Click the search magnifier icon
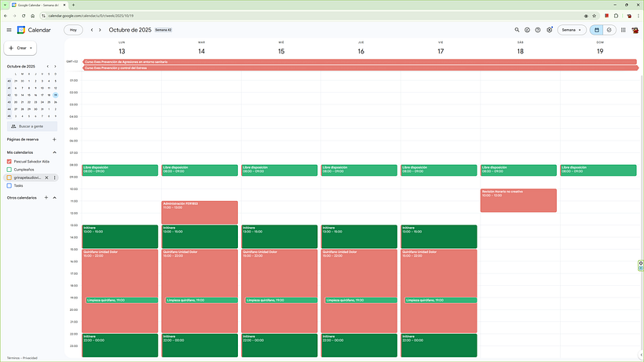644x362 pixels. coord(517,30)
